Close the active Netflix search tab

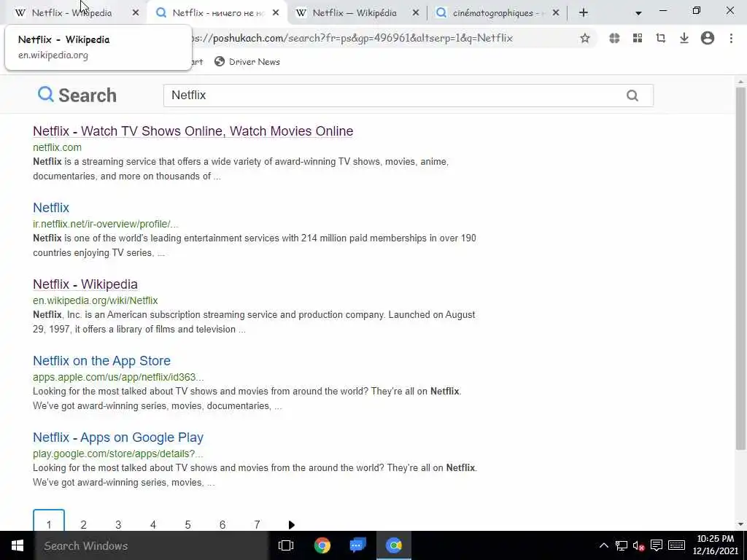tap(276, 13)
